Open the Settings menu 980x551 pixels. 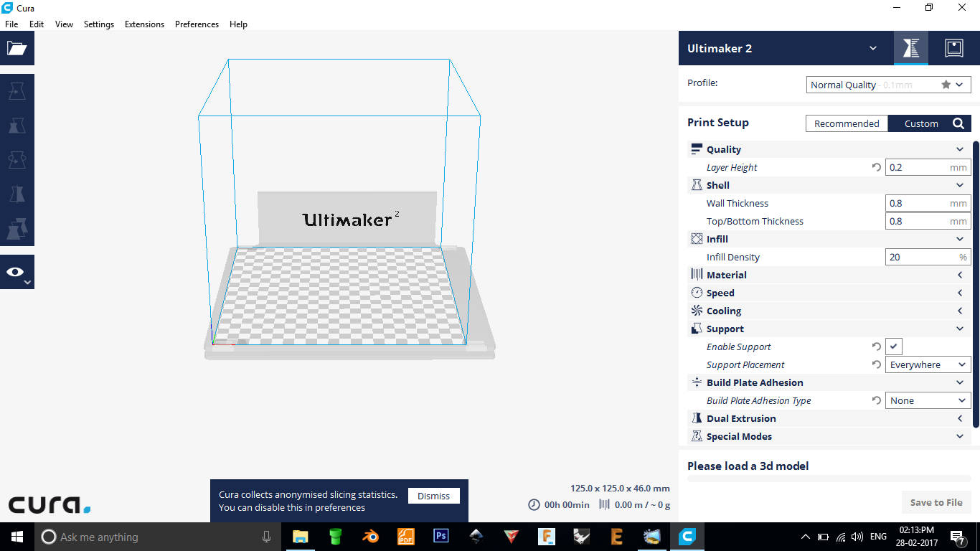pyautogui.click(x=99, y=24)
